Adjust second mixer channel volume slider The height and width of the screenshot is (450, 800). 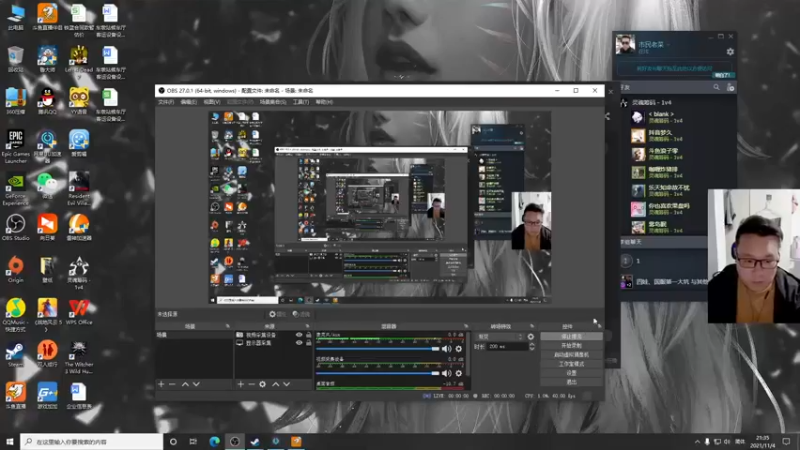378,373
